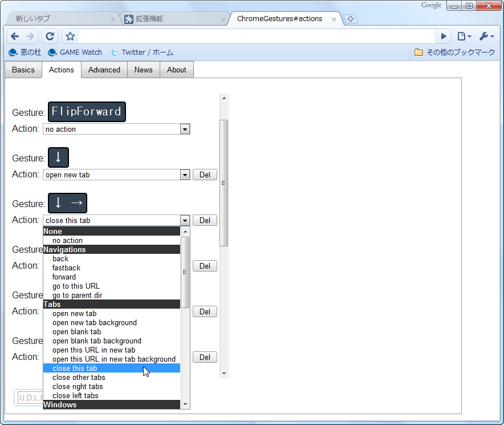Viewport: 504px width, 425px height.
Task: Select the Actions tab
Action: 62,70
